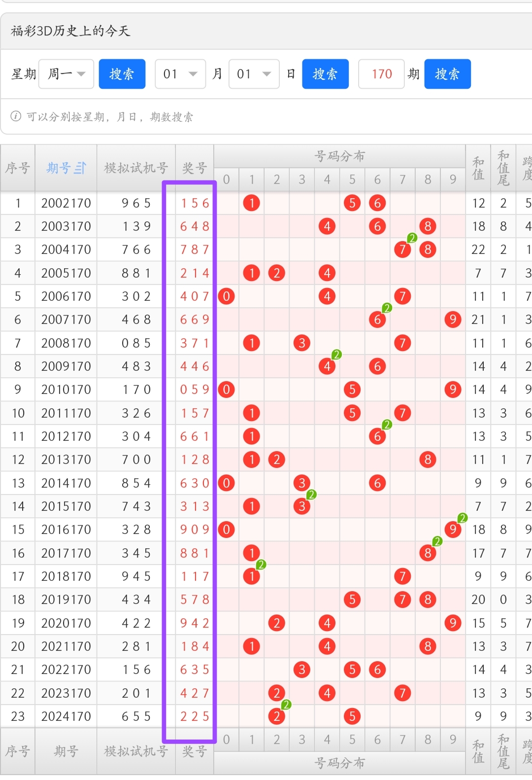
Task: Click test number 6 5 5 in row 23
Action: point(136,716)
